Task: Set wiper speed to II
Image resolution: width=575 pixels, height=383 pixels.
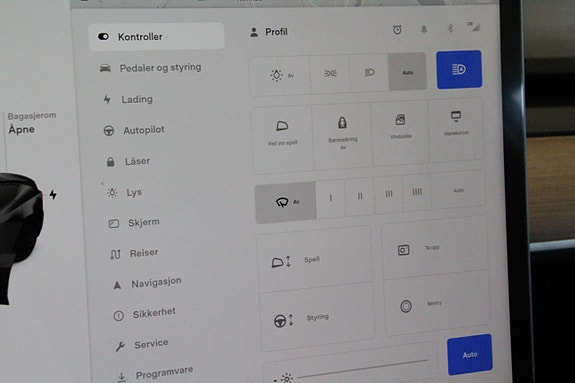Action: [x=360, y=196]
